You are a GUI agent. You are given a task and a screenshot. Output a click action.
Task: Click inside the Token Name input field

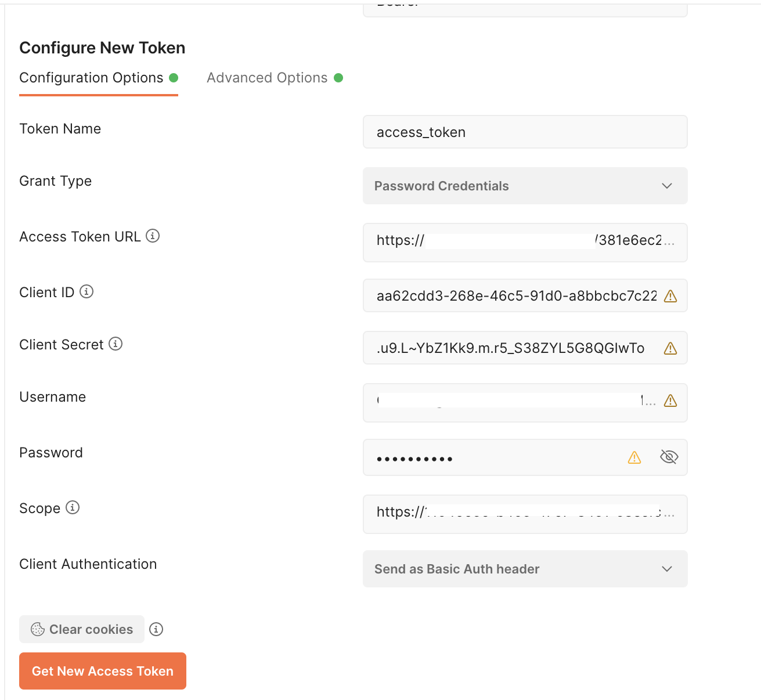525,132
